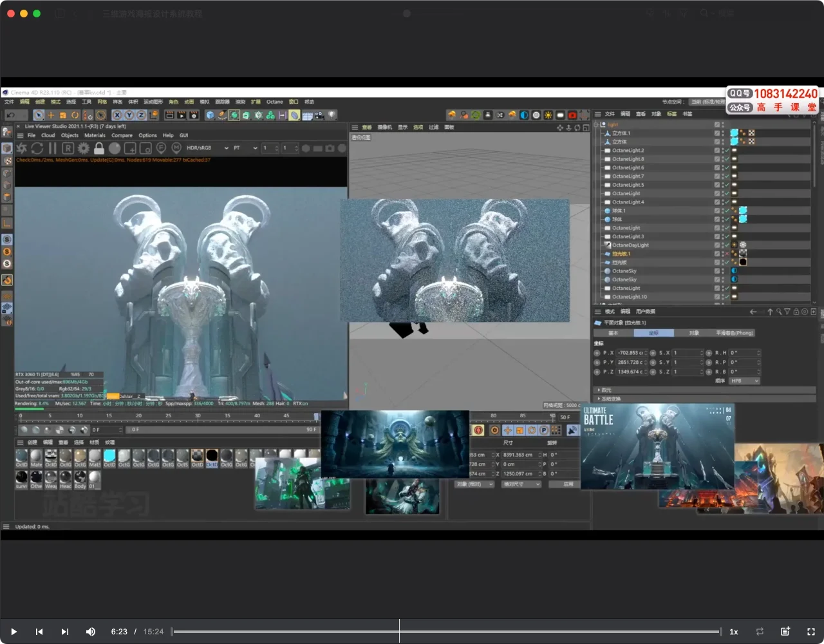Click Restart render icon in Live Viewer
Screen dimensions: 824x644
tap(37, 148)
